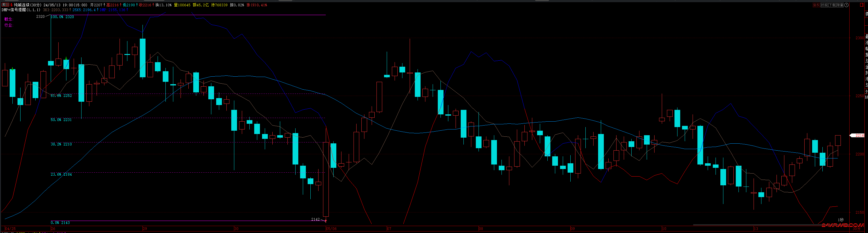Click the 换13.10% turnover value
This screenshot has width=868, height=233.
(x=163, y=5)
